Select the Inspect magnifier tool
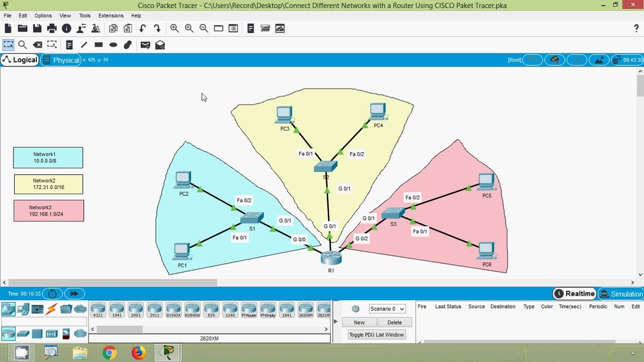The height and width of the screenshot is (362, 644). 23,45
